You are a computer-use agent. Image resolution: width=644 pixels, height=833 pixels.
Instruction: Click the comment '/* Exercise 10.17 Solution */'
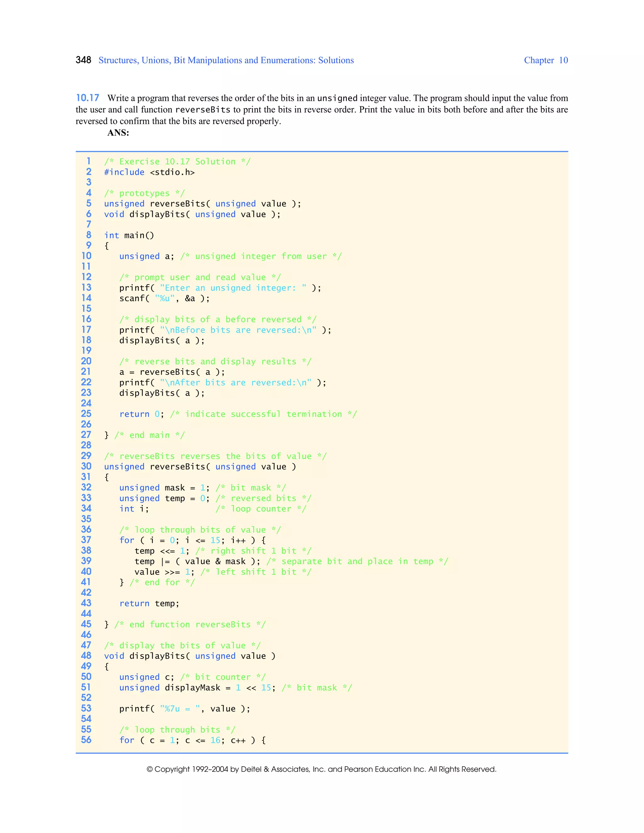[177, 162]
